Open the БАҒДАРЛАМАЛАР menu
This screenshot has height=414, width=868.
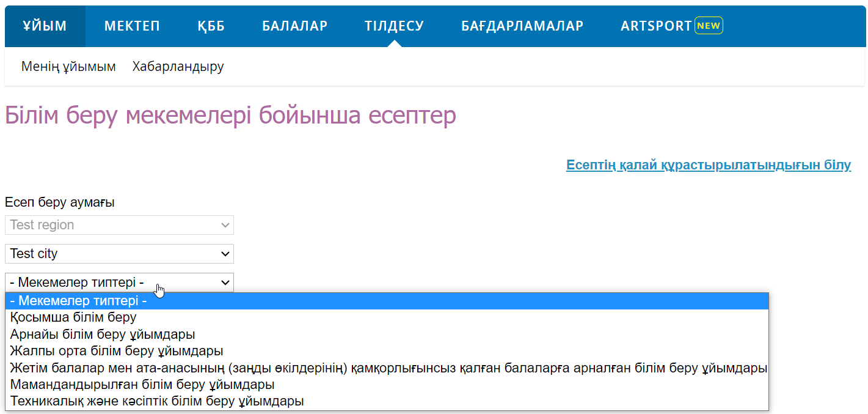click(522, 26)
